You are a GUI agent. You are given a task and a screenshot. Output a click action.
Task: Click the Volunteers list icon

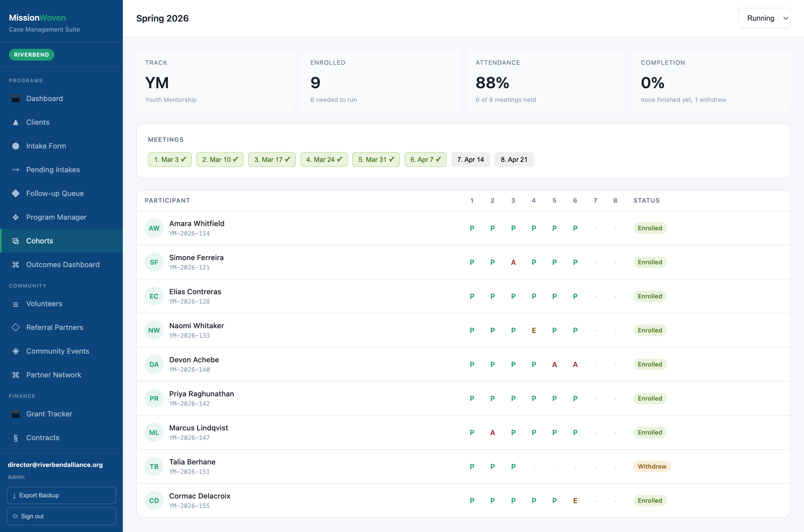(16, 304)
